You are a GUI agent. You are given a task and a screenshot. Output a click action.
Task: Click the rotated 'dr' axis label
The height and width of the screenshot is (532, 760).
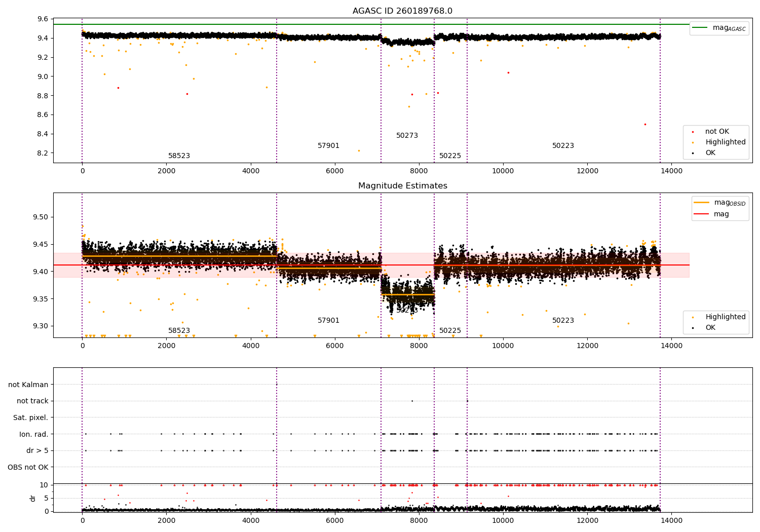click(x=33, y=498)
